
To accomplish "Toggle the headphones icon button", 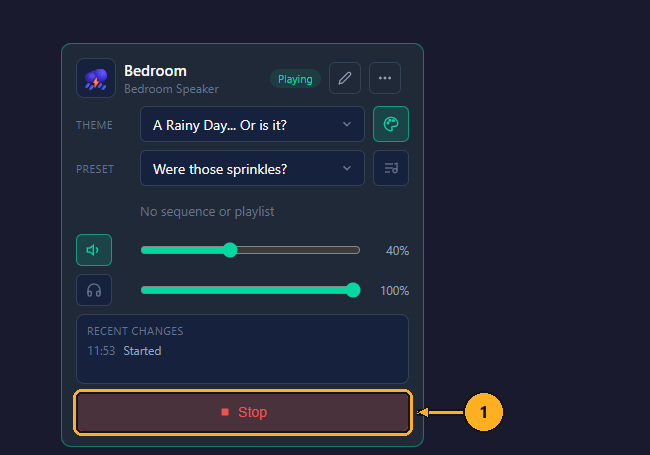I will pyautogui.click(x=94, y=290).
